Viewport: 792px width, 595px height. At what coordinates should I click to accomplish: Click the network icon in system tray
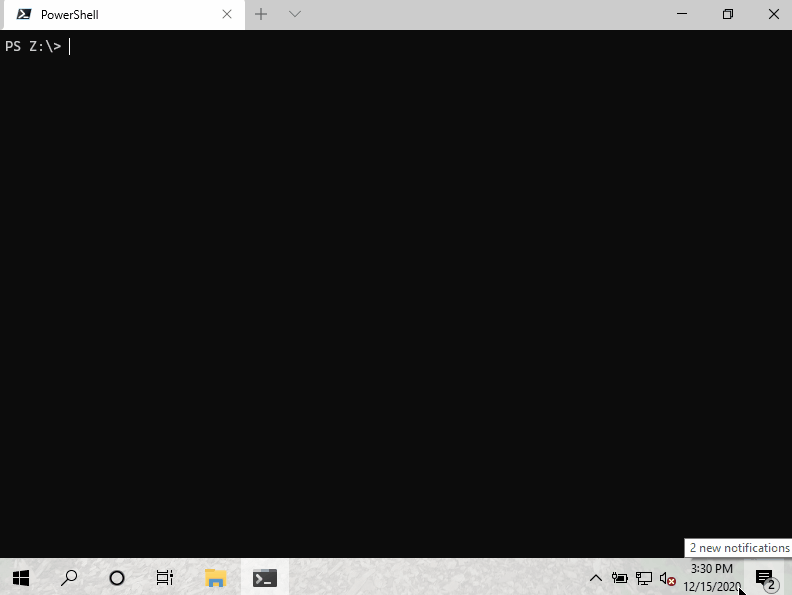[644, 578]
